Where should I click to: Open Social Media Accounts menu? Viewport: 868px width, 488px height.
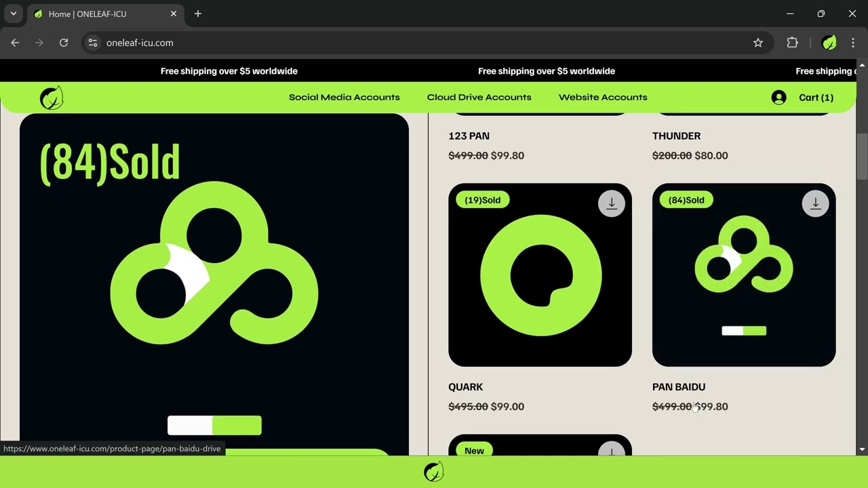(x=344, y=97)
